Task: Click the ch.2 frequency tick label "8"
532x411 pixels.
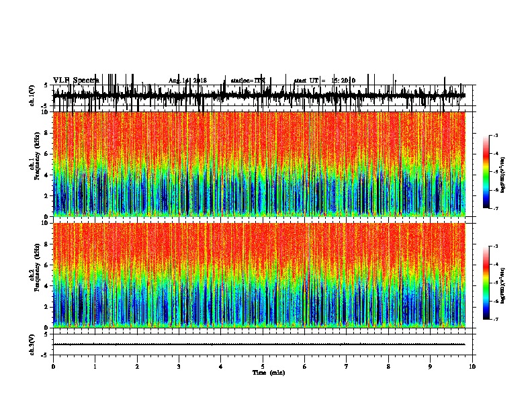Action: tap(47, 244)
